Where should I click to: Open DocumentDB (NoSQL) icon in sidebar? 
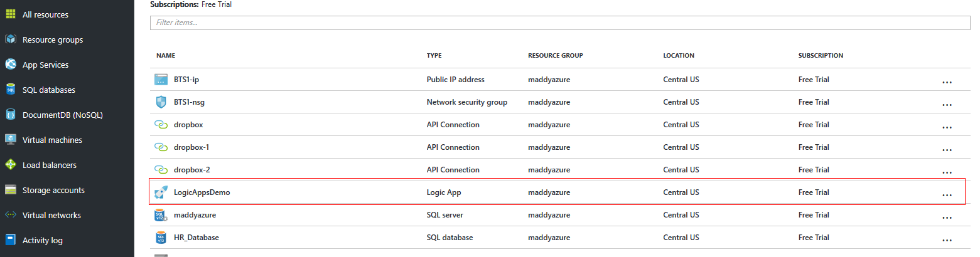coord(11,115)
